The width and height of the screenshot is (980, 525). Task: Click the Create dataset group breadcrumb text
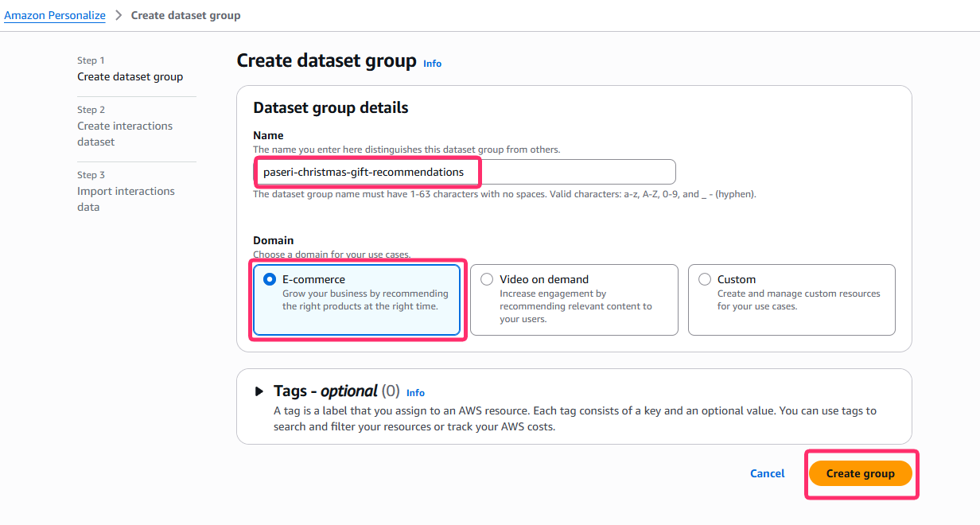pos(185,15)
